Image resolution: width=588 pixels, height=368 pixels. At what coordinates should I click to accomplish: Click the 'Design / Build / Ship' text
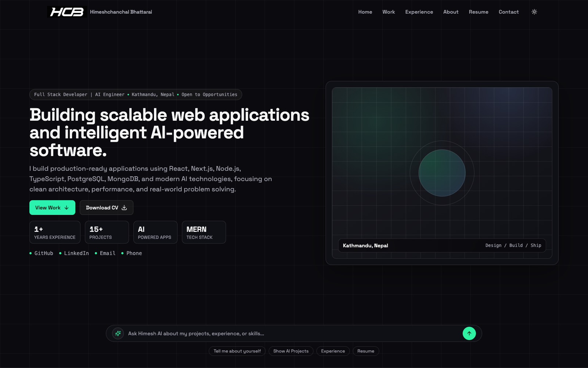(x=513, y=245)
